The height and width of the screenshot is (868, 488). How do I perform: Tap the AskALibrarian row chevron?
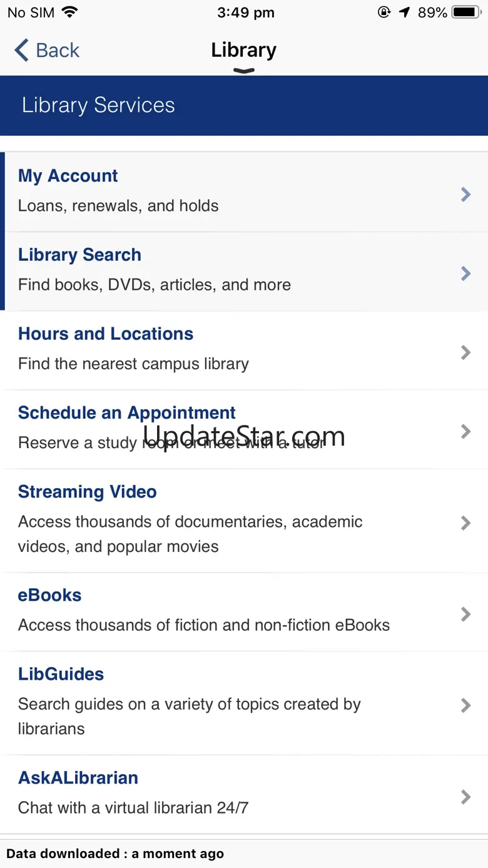coord(465,797)
